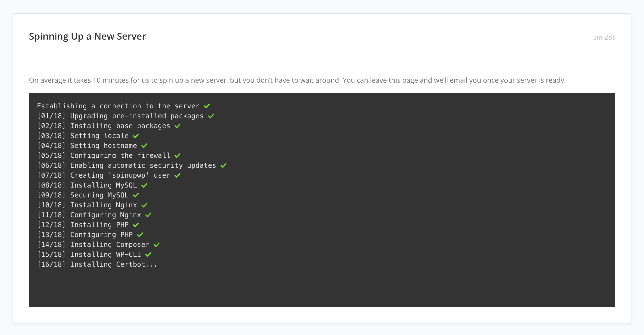Click '[01/18] Upgrading pre-installed packages' text

[x=120, y=116]
